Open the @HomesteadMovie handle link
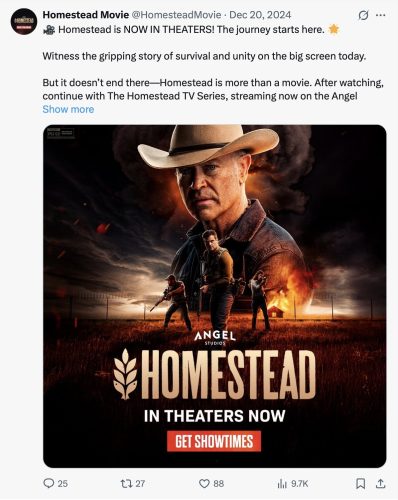The height and width of the screenshot is (500, 398). [x=176, y=15]
